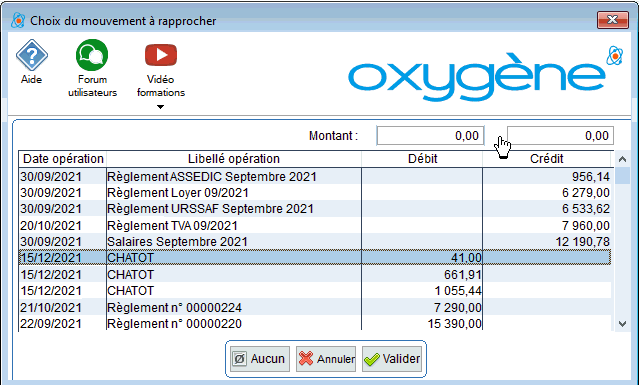Click the Crédit column header
Screen dimensions: 640x385
pos(547,159)
